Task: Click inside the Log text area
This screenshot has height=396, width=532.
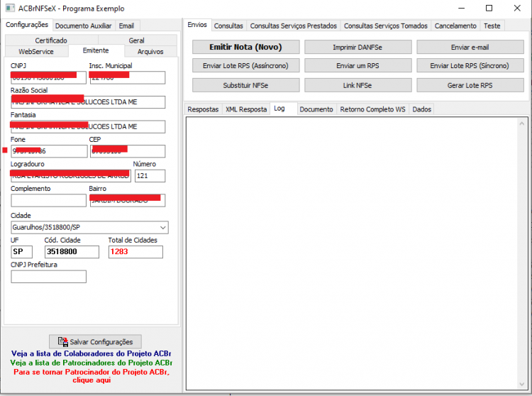Action: click(352, 253)
